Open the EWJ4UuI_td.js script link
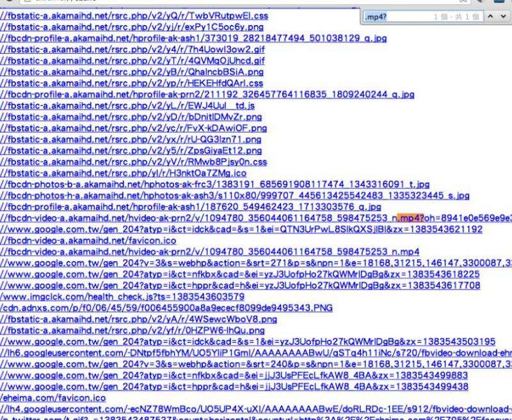 [x=128, y=105]
